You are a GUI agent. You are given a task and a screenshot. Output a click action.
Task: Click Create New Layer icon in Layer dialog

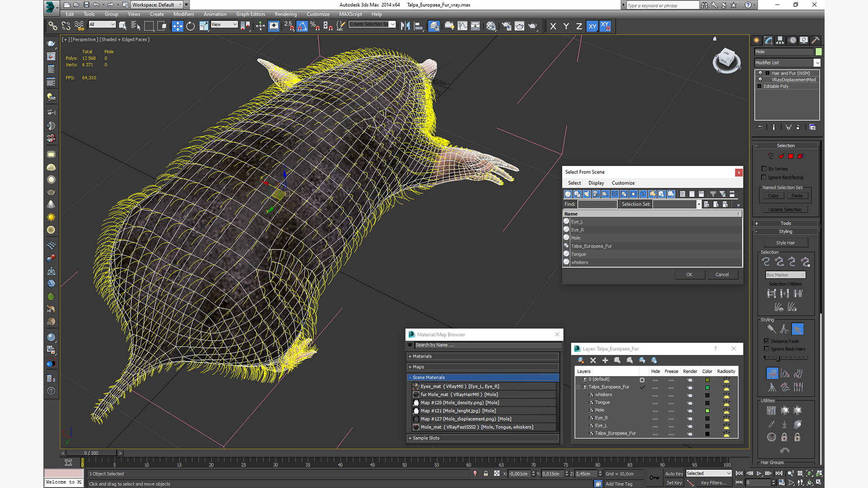[581, 360]
